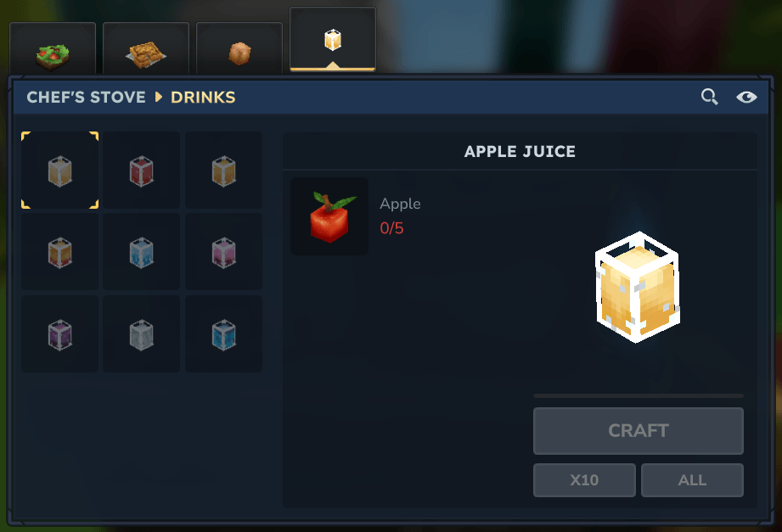This screenshot has width=782, height=532.
Task: Open the pie baked goods tab
Action: 146,49
